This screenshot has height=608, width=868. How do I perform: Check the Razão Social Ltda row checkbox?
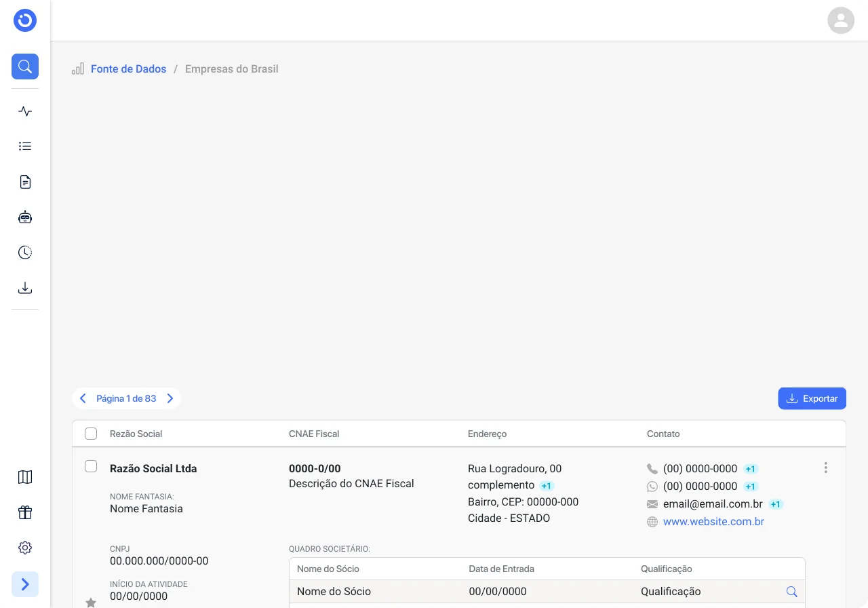tap(91, 466)
